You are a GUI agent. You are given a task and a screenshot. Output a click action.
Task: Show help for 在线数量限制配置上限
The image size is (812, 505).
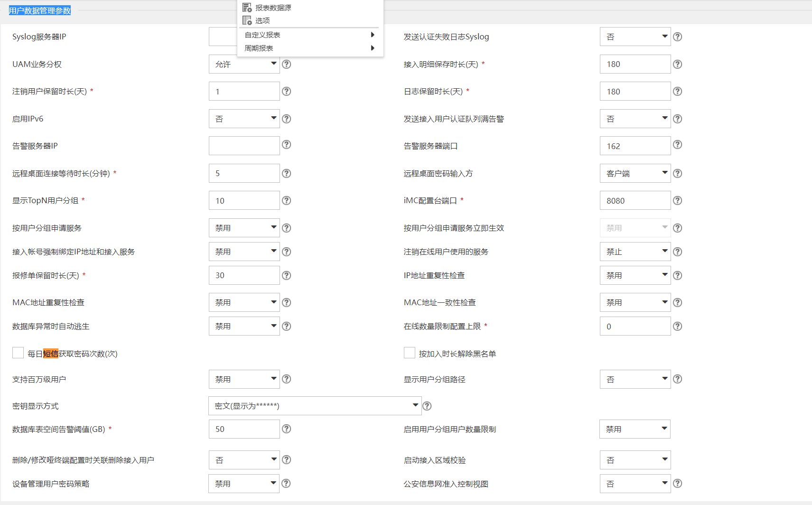pos(678,326)
